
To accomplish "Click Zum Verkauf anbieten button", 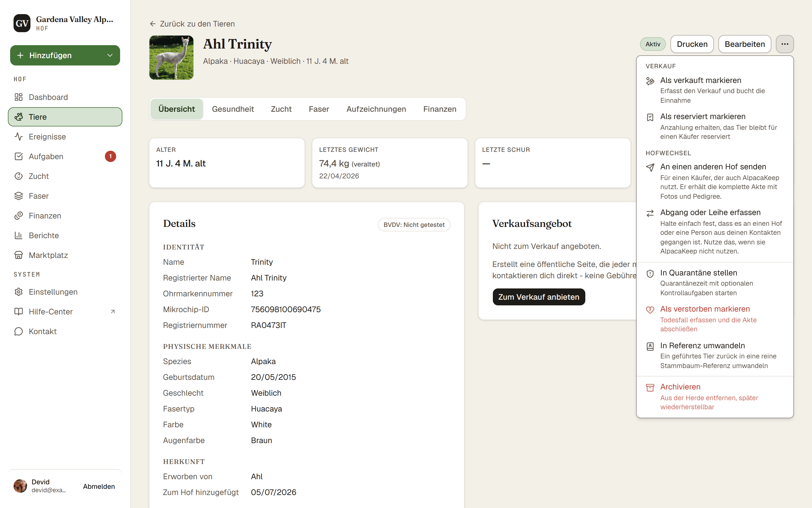I will tap(539, 297).
